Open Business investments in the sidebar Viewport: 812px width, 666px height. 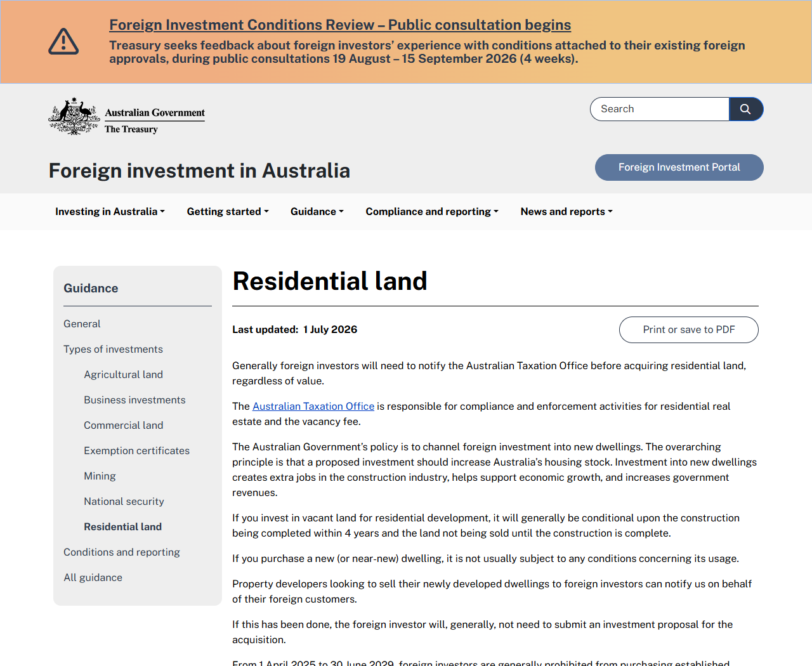(x=134, y=400)
